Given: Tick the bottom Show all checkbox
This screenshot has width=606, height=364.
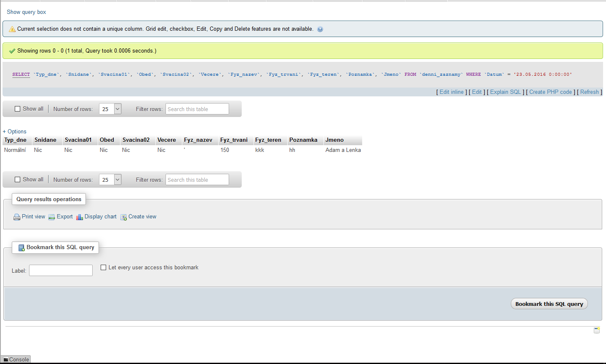Looking at the screenshot, I should (18, 180).
